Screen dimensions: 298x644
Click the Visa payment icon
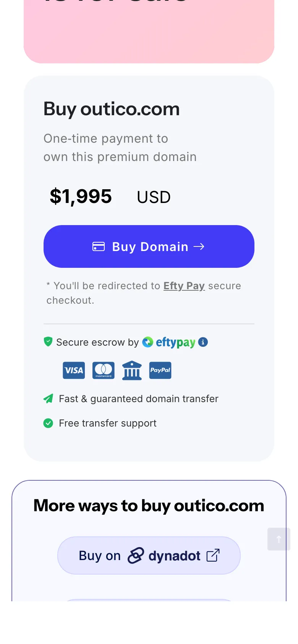(74, 370)
